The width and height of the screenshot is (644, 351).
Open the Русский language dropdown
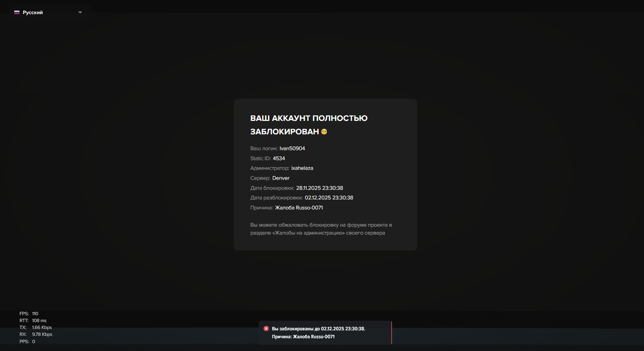coord(48,13)
